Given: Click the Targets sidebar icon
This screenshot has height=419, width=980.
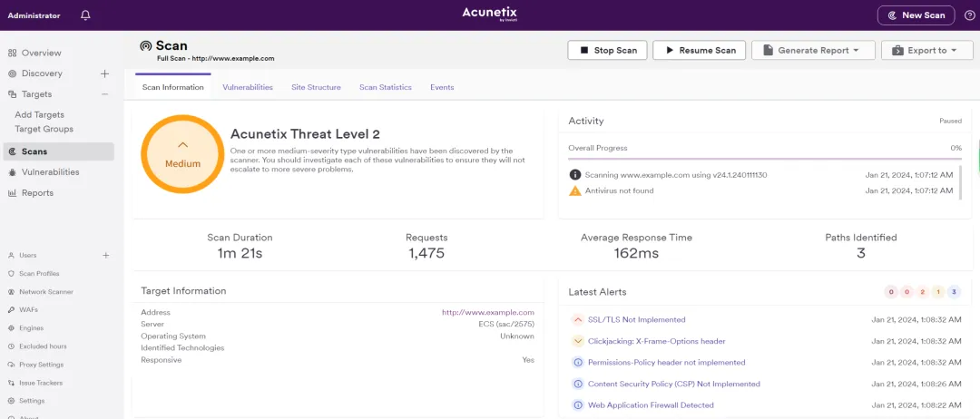Looking at the screenshot, I should click(12, 94).
